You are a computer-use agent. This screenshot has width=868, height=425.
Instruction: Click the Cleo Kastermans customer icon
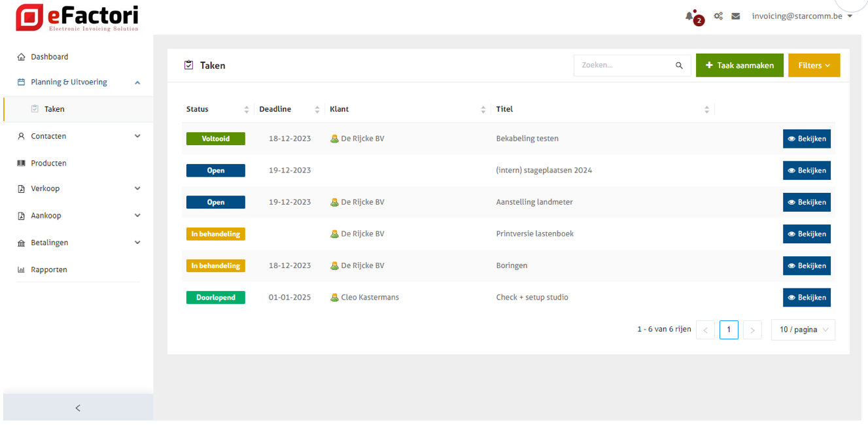pyautogui.click(x=334, y=297)
